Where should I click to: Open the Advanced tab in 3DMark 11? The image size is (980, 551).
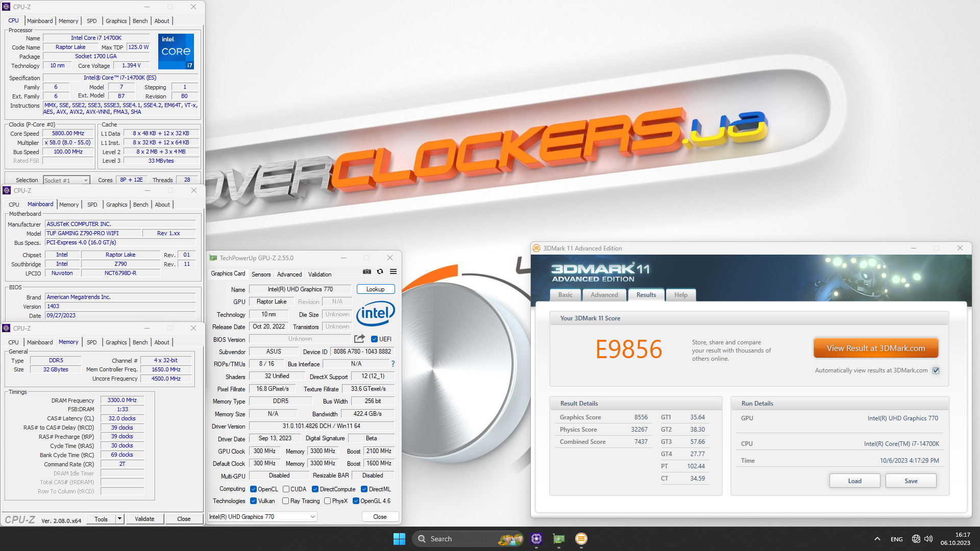604,295
